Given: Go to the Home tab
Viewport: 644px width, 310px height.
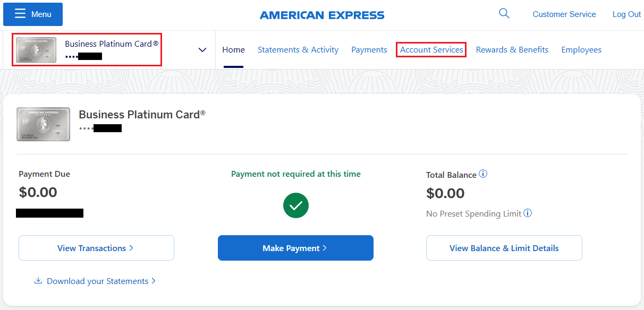Looking at the screenshot, I should (233, 50).
